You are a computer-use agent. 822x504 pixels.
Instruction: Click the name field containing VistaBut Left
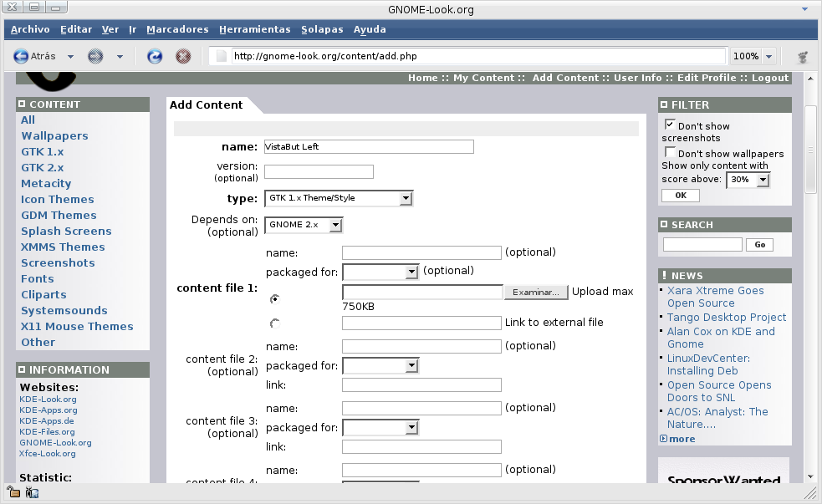(369, 147)
